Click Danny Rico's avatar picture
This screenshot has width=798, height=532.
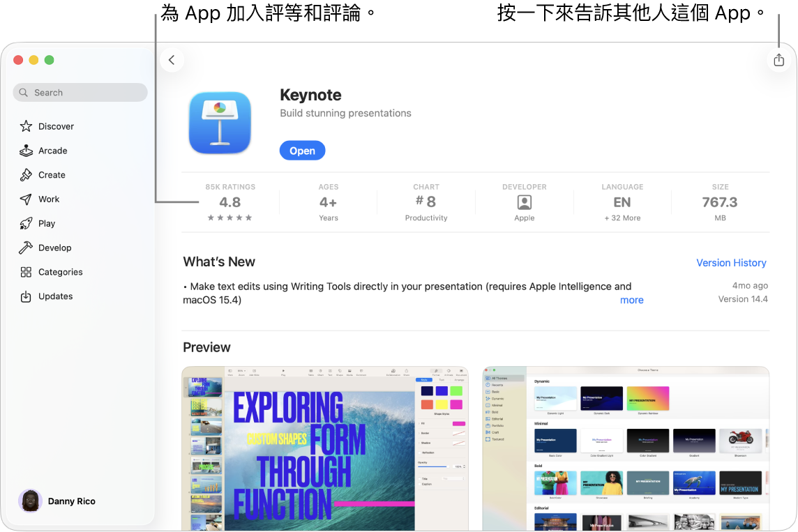[x=30, y=501]
